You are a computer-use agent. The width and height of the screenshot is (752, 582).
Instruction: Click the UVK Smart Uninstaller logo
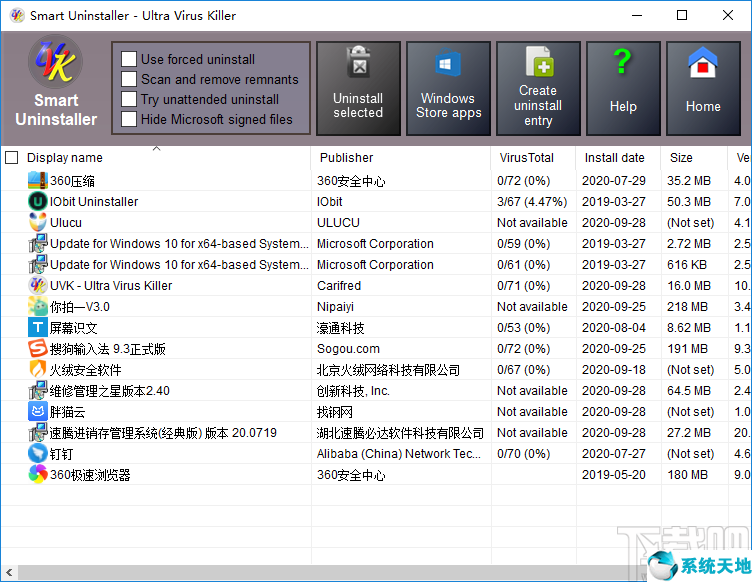click(x=56, y=62)
